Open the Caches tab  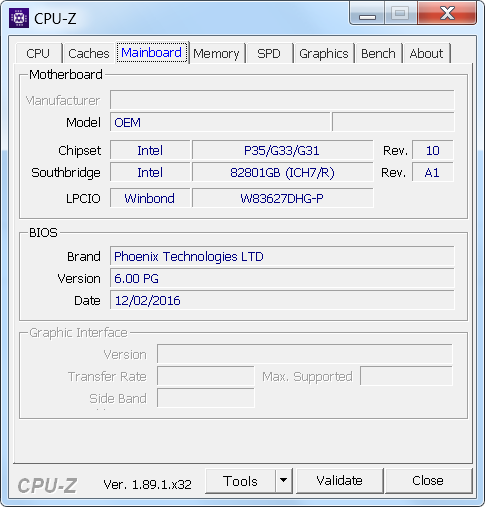89,53
